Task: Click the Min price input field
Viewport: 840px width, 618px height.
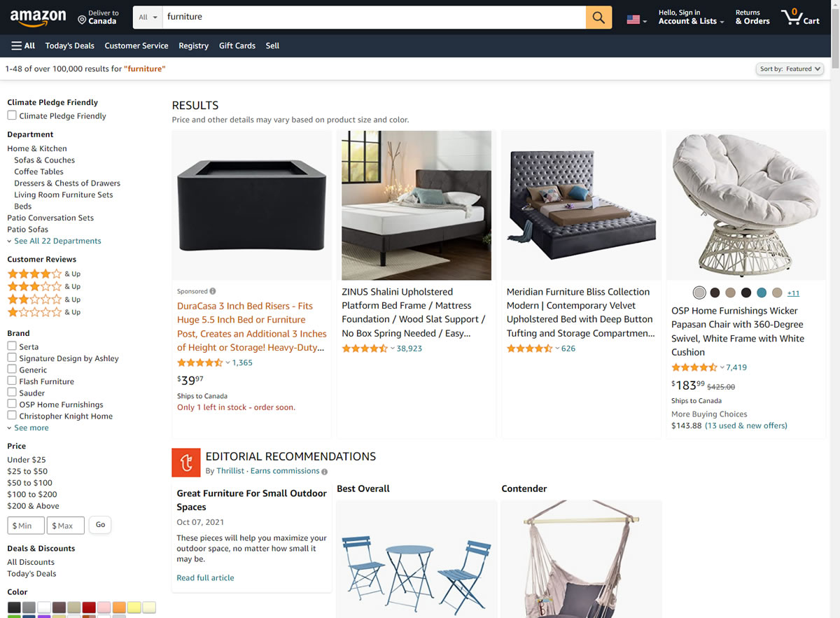Action: 26,526
